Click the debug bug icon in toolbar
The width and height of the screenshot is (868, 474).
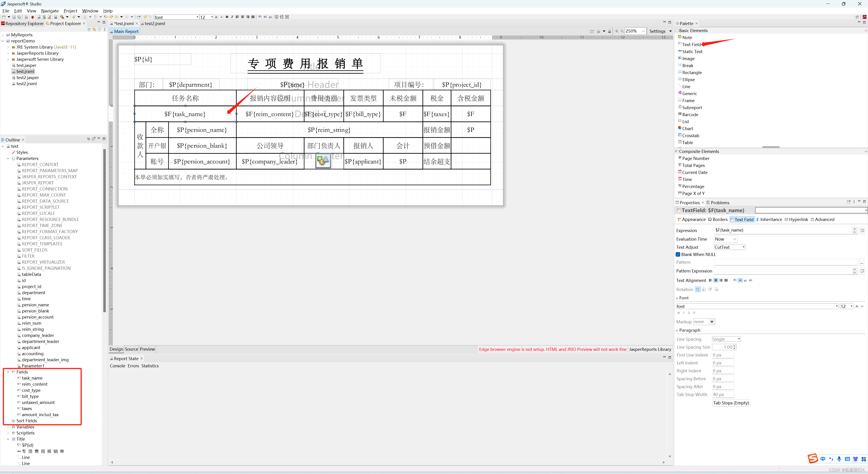click(33, 17)
